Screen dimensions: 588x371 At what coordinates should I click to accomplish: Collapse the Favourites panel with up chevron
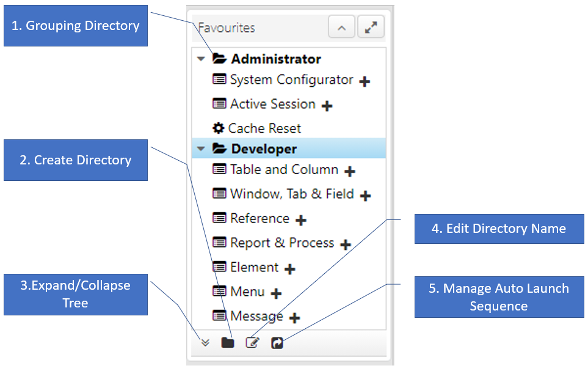341,28
